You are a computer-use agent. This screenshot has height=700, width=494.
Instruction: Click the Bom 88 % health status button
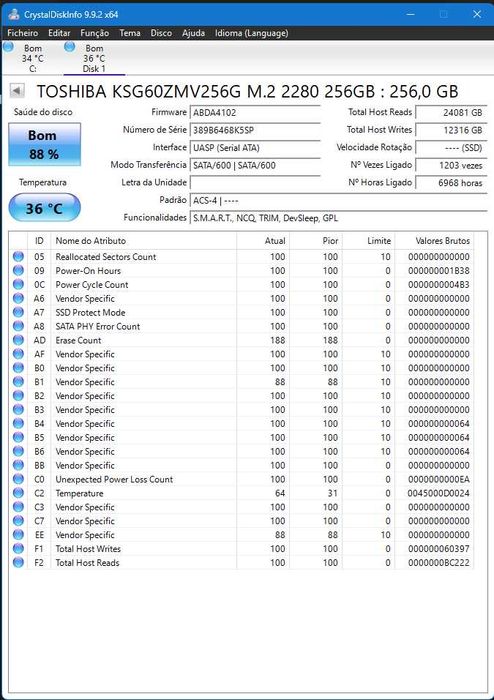44,145
